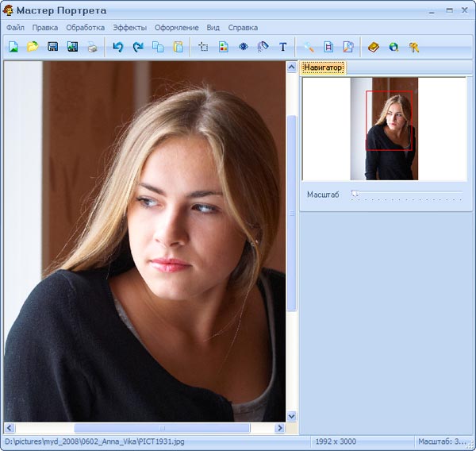Image resolution: width=476 pixels, height=451 pixels.
Task: Open the help book icon
Action: tap(374, 47)
